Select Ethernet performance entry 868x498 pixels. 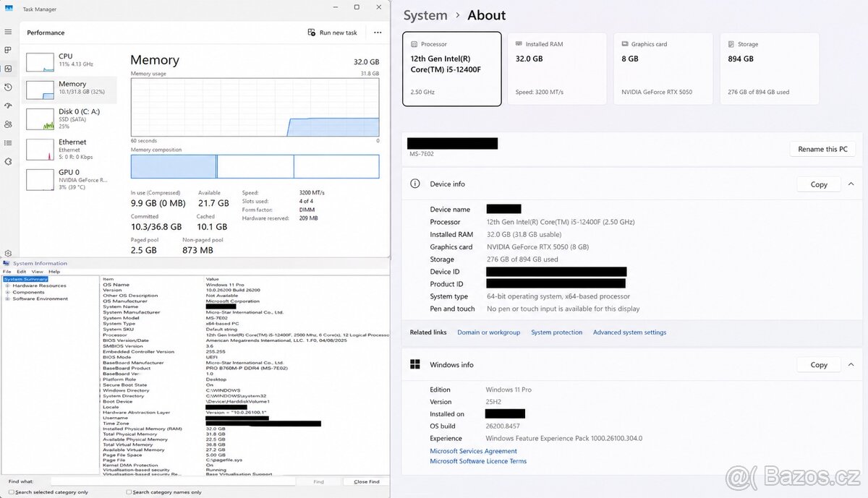coord(69,149)
